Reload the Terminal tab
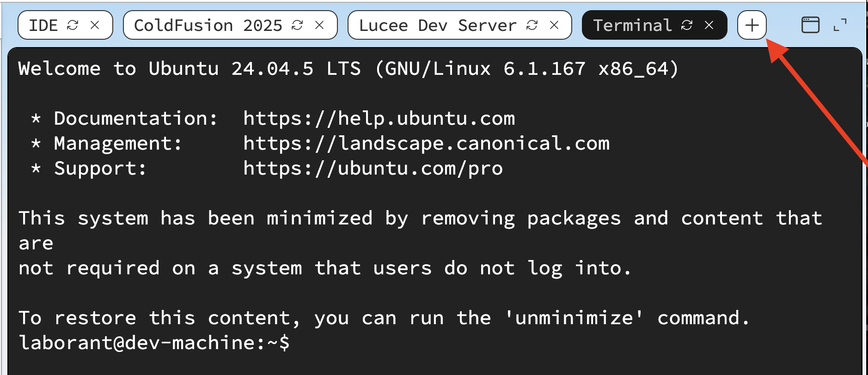 coord(687,25)
